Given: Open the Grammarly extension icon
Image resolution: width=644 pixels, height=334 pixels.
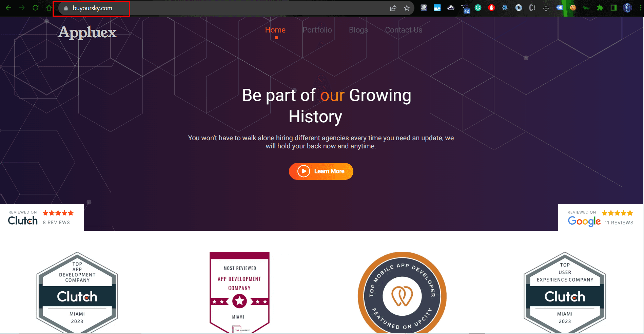Looking at the screenshot, I should 478,8.
